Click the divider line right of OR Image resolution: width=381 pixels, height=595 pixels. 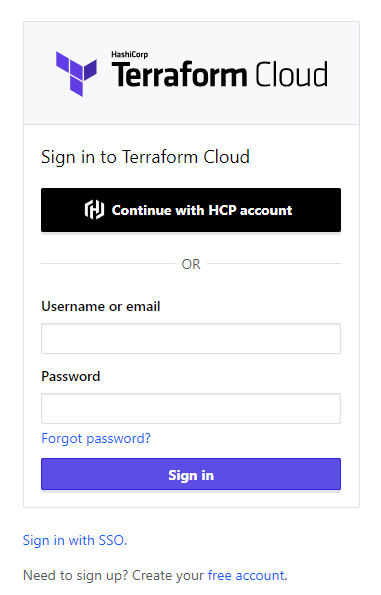point(274,263)
